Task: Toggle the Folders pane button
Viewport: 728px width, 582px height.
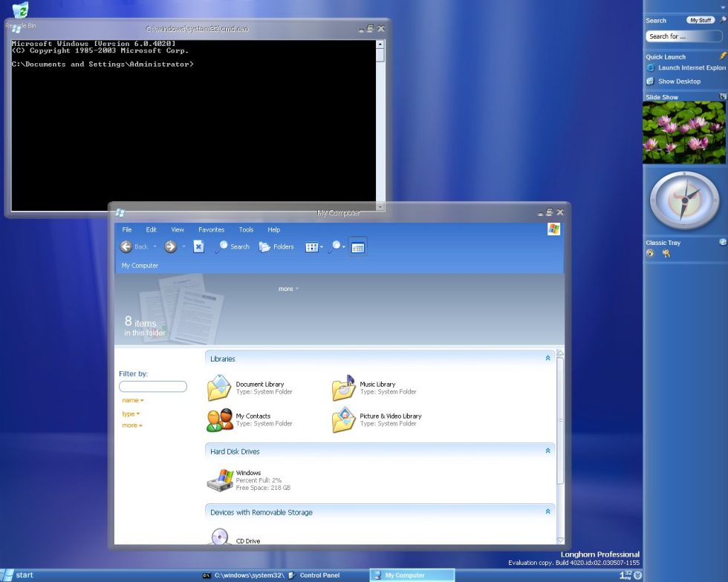Action: [276, 246]
